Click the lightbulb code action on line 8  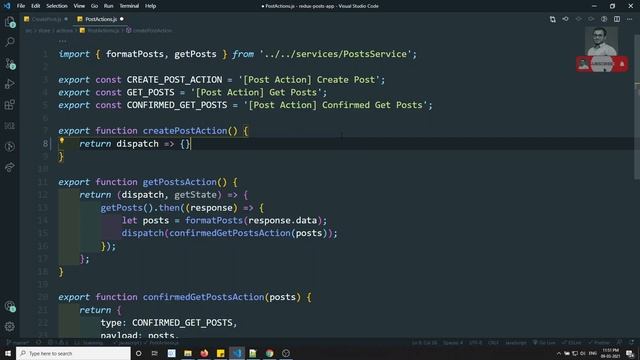62,141
